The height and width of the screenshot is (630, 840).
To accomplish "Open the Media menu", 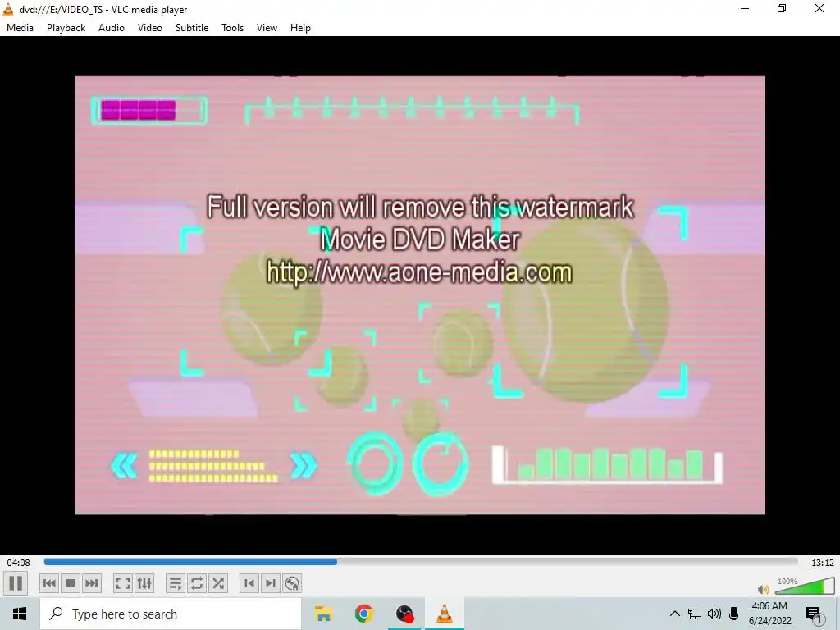I will (20, 28).
